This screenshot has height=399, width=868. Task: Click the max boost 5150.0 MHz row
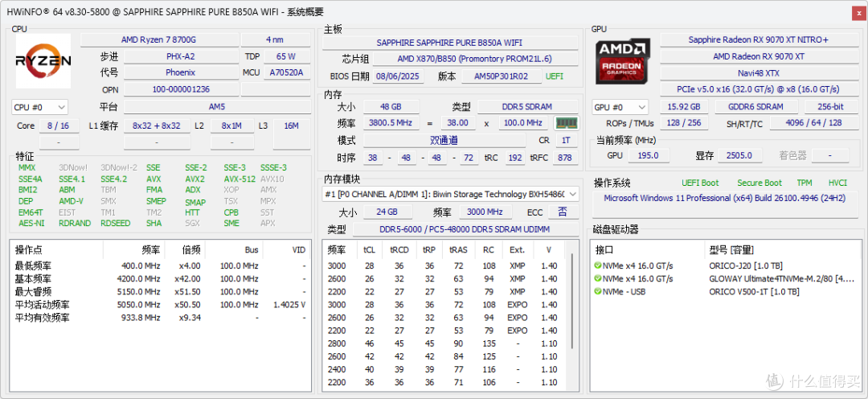point(160,291)
